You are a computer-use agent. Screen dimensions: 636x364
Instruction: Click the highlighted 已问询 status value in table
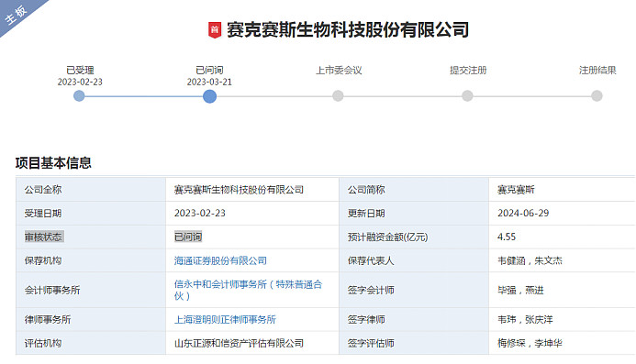tap(188, 237)
